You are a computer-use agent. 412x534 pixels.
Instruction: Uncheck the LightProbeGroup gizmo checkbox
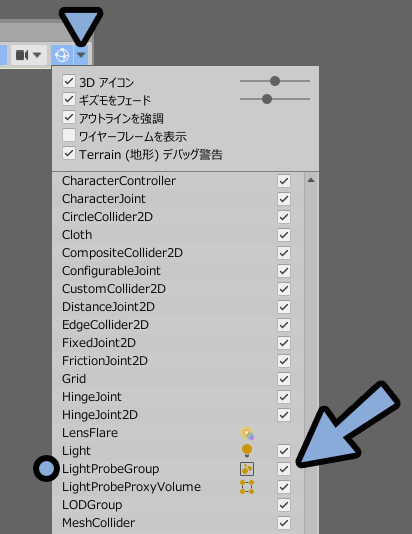click(x=284, y=469)
